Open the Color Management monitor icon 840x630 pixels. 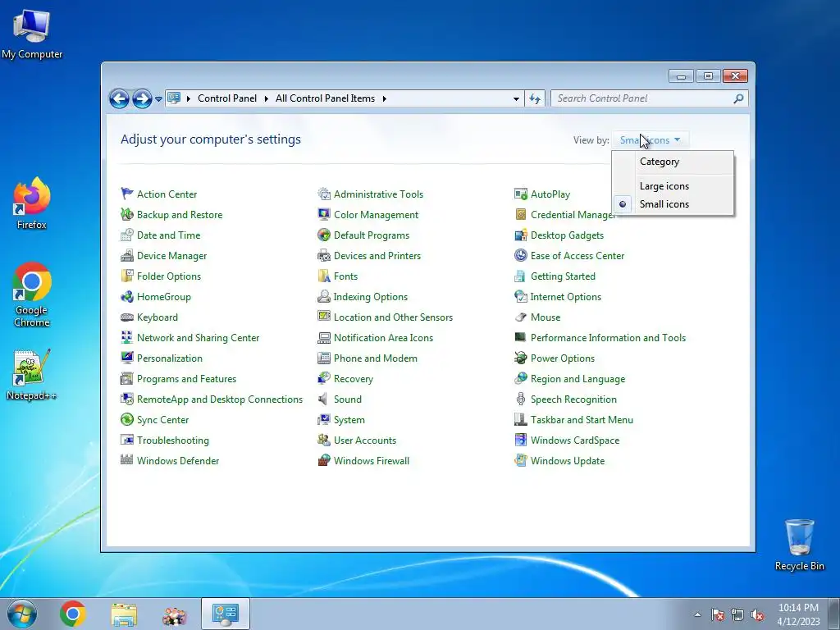click(323, 214)
